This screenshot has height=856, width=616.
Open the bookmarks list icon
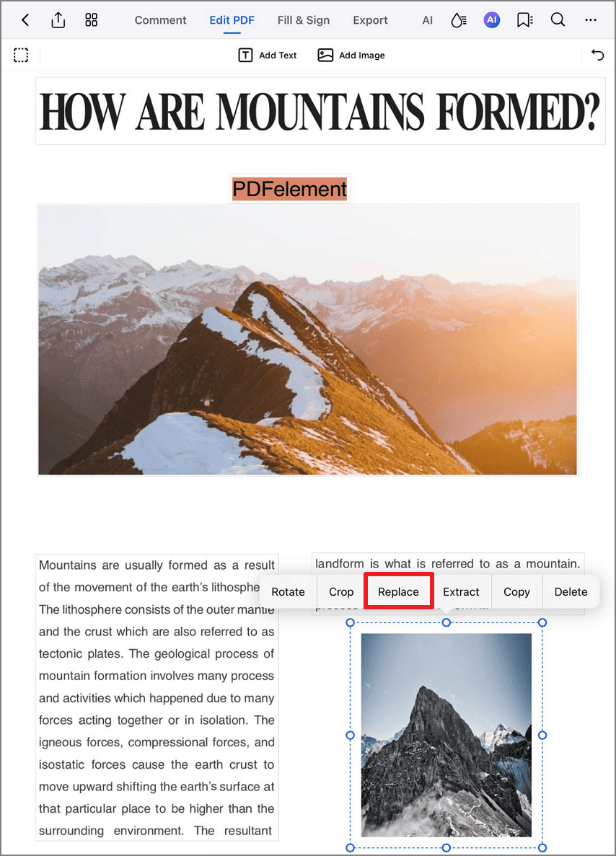tap(525, 20)
